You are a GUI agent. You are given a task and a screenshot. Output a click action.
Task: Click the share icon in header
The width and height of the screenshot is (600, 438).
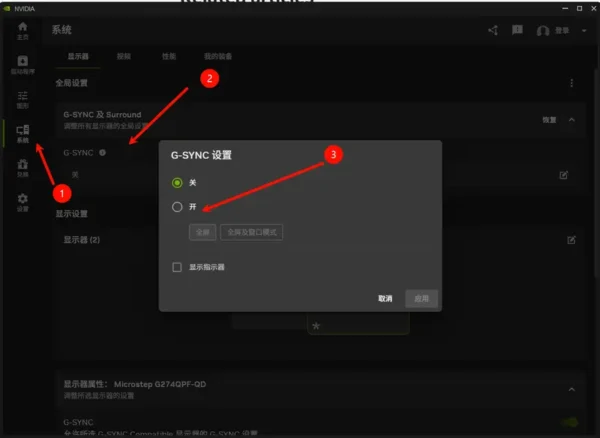[493, 30]
